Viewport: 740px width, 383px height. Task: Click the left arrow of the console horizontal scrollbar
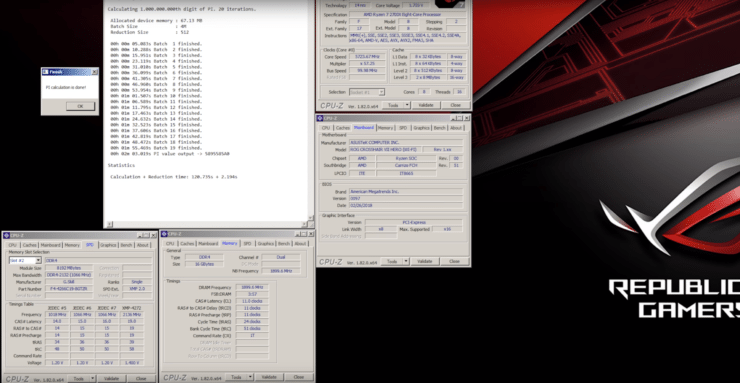(110, 225)
